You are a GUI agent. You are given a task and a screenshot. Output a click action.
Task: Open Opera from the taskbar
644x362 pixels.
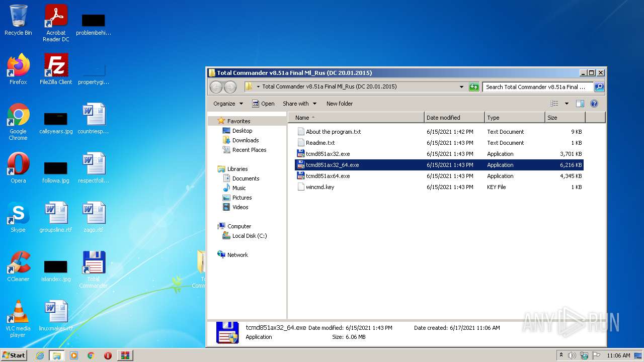tap(108, 355)
